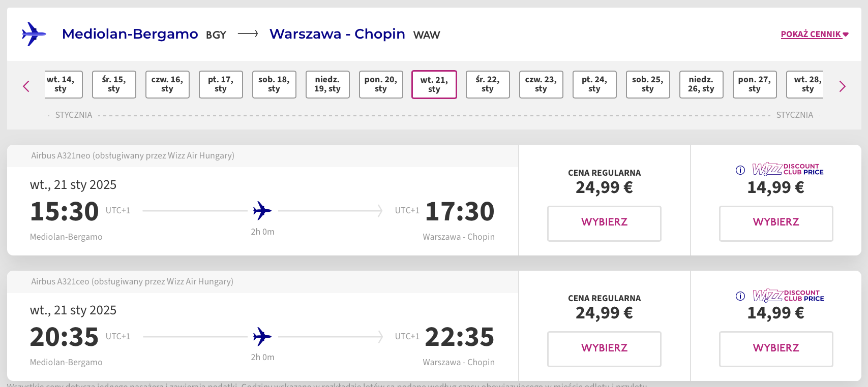Show later dates with the right arrow
868x387 pixels.
pos(842,86)
